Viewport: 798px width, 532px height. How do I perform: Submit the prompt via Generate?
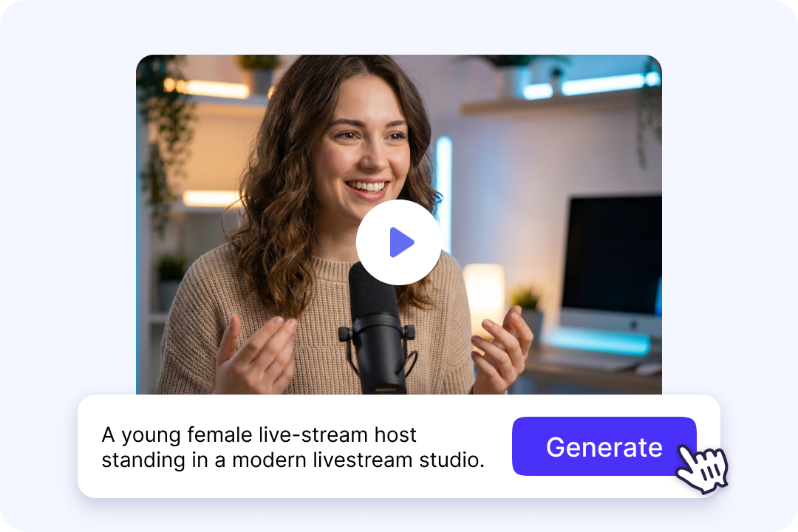point(604,446)
